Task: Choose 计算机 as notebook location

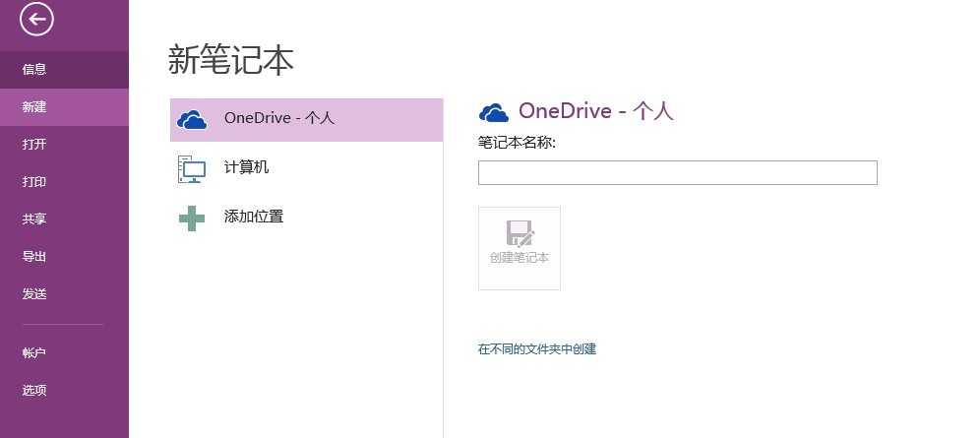Action: coord(246,167)
